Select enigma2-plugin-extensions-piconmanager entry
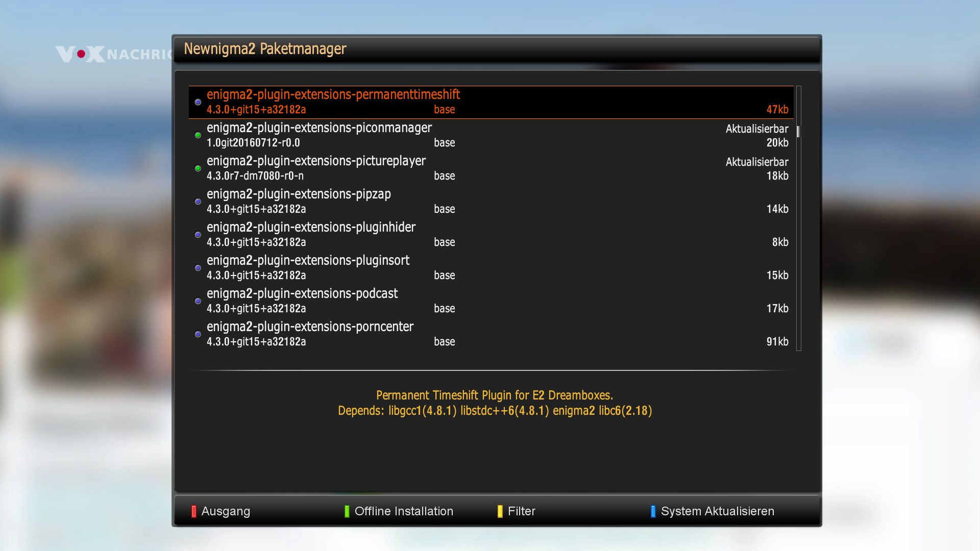 pyautogui.click(x=491, y=135)
